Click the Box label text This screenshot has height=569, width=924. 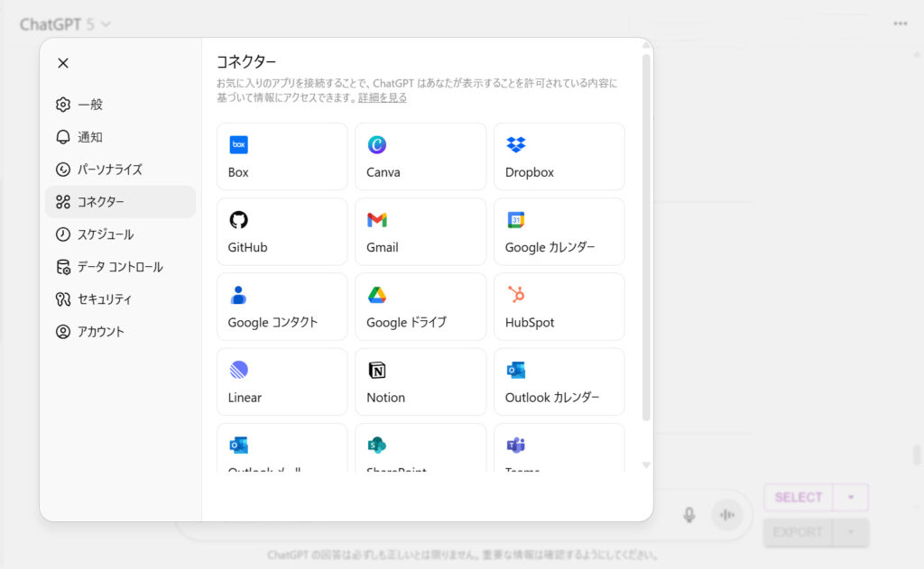pos(238,172)
